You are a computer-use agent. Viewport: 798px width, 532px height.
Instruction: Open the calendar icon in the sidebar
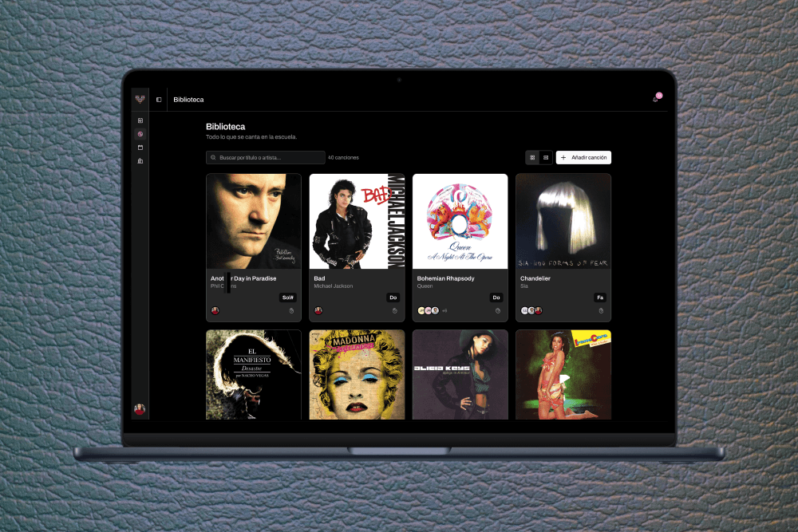[x=140, y=148]
